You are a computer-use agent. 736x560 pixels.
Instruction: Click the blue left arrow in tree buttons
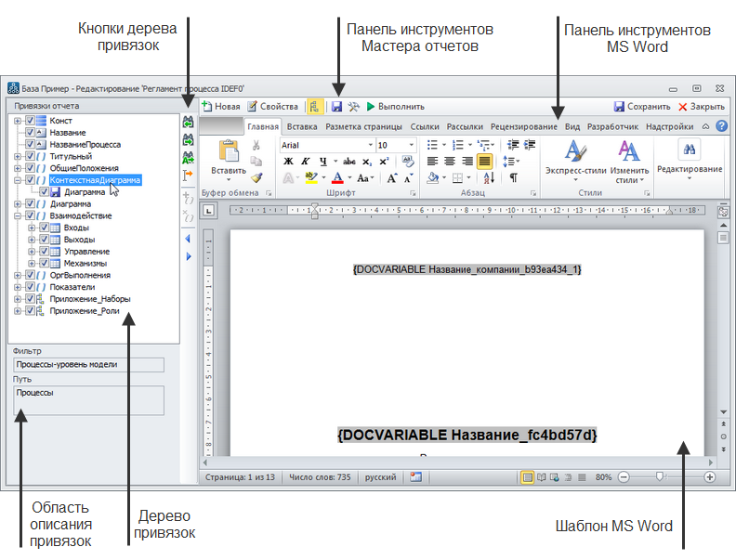click(188, 239)
